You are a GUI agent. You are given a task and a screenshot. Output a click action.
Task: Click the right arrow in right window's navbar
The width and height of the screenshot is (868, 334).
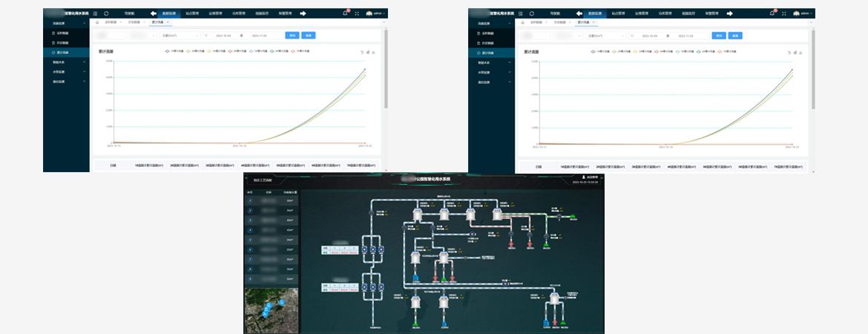click(x=729, y=13)
